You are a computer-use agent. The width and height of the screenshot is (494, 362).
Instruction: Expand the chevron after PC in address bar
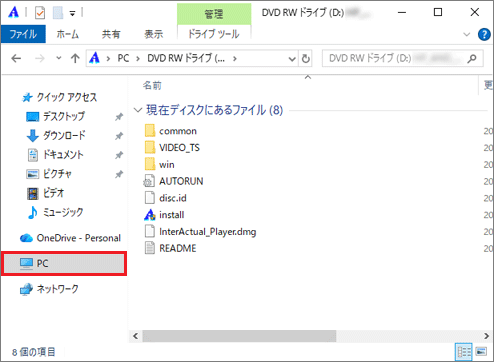(138, 59)
